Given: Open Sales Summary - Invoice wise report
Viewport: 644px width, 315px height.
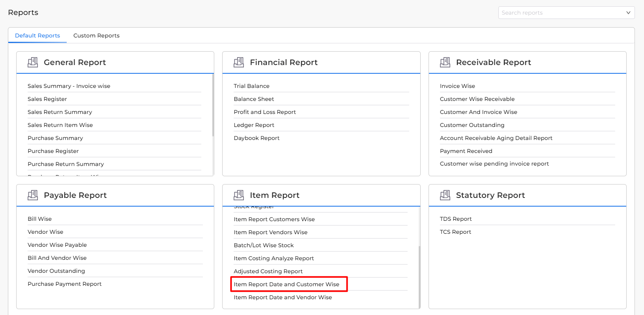Looking at the screenshot, I should 69,86.
